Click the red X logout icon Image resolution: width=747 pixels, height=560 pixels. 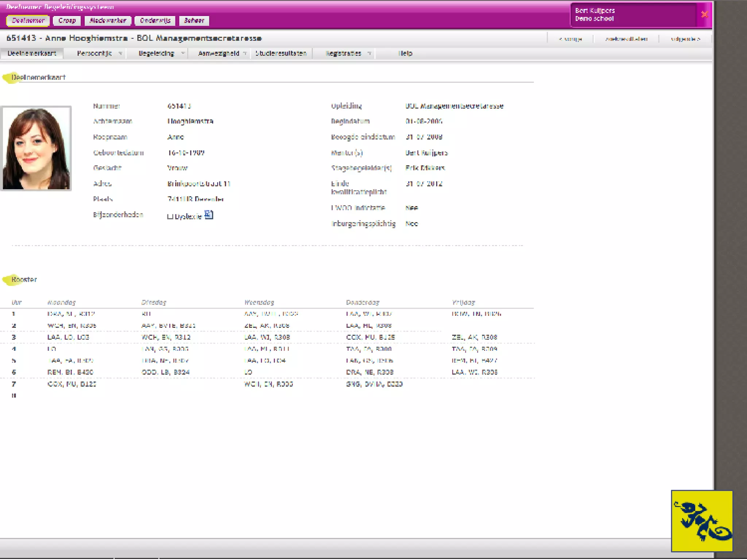(x=704, y=14)
